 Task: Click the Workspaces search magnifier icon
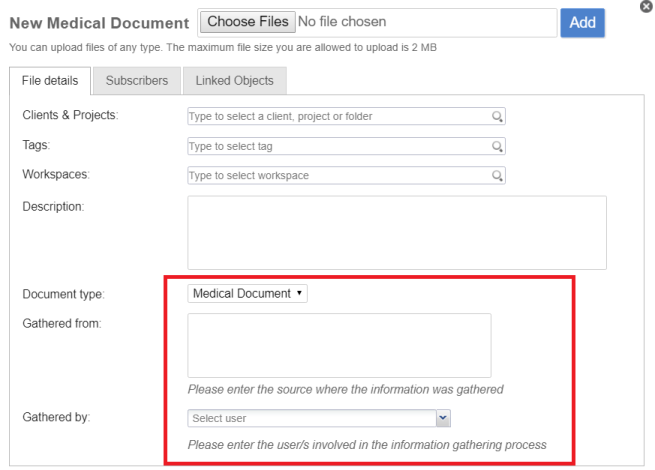496,175
